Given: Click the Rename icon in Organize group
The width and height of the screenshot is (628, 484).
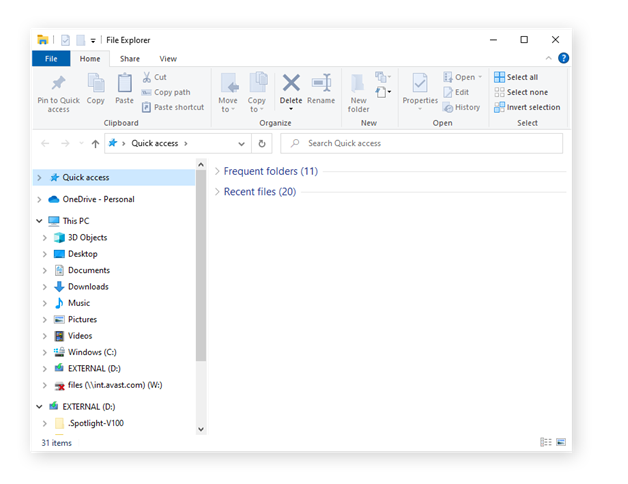Looking at the screenshot, I should [x=321, y=83].
